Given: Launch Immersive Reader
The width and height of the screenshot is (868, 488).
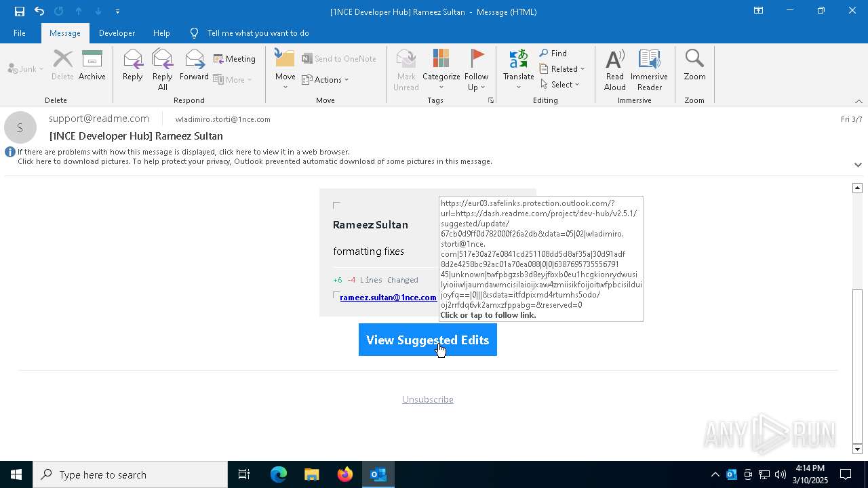Looking at the screenshot, I should point(649,69).
